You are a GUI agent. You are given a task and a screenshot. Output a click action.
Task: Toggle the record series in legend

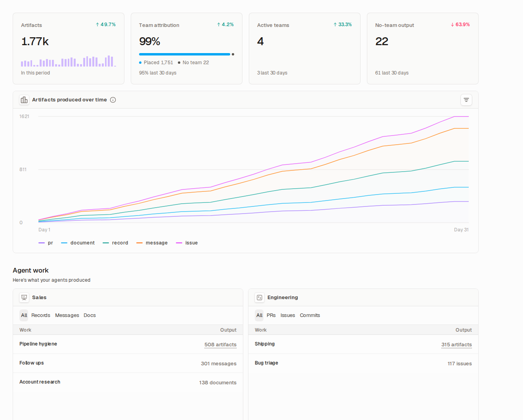click(115, 243)
